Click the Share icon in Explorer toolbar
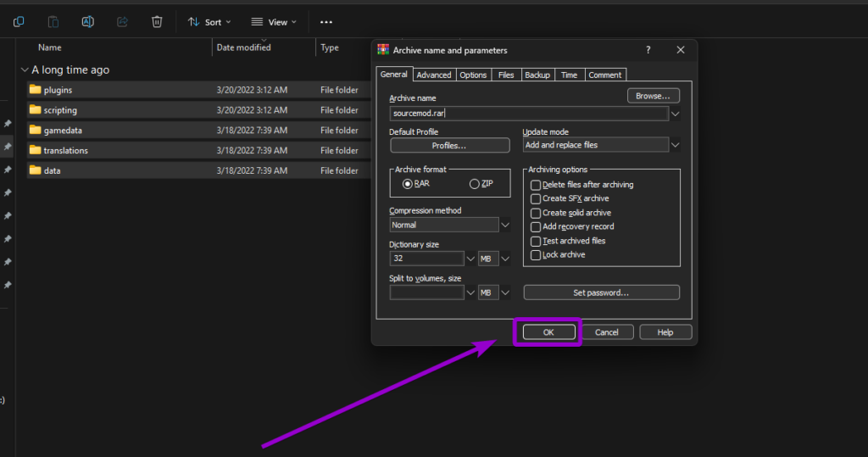 tap(122, 21)
